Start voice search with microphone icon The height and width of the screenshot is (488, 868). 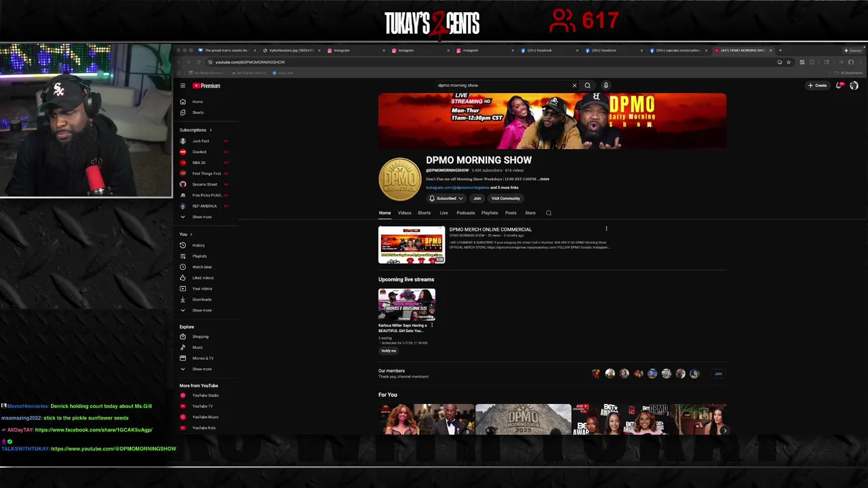click(606, 85)
